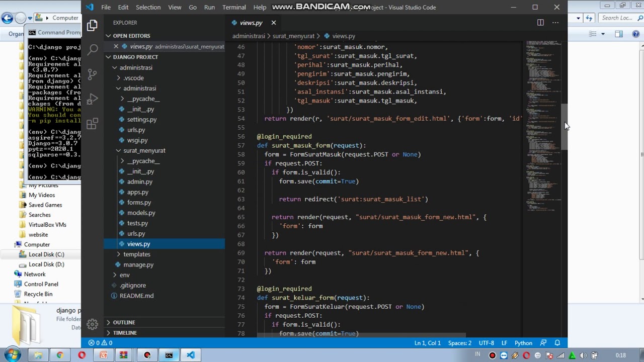Screen dimensions: 644x362
Task: Open the editor More Actions ellipsis
Action: [x=555, y=23]
